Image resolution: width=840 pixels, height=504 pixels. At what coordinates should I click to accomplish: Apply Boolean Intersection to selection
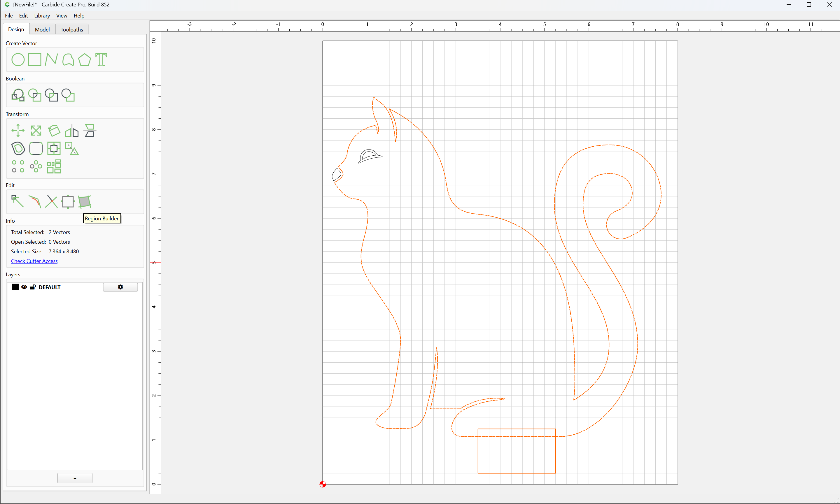point(35,95)
